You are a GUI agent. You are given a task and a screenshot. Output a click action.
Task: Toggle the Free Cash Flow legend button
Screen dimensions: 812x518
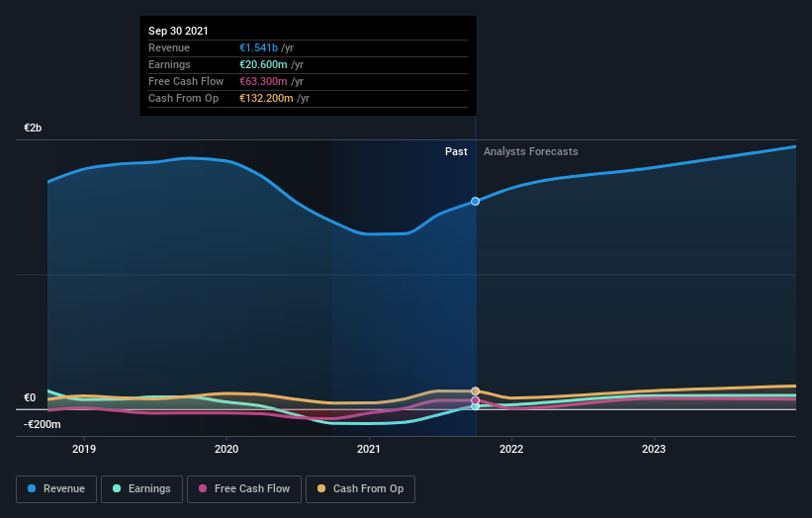(244, 489)
